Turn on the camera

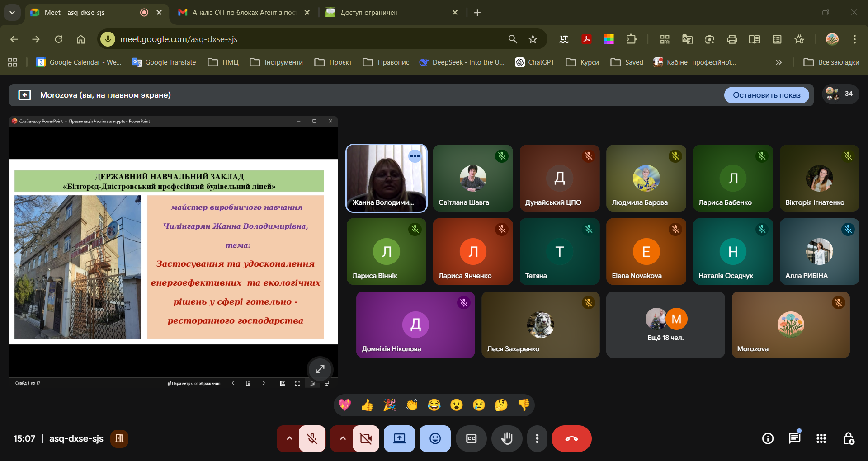pos(366,438)
